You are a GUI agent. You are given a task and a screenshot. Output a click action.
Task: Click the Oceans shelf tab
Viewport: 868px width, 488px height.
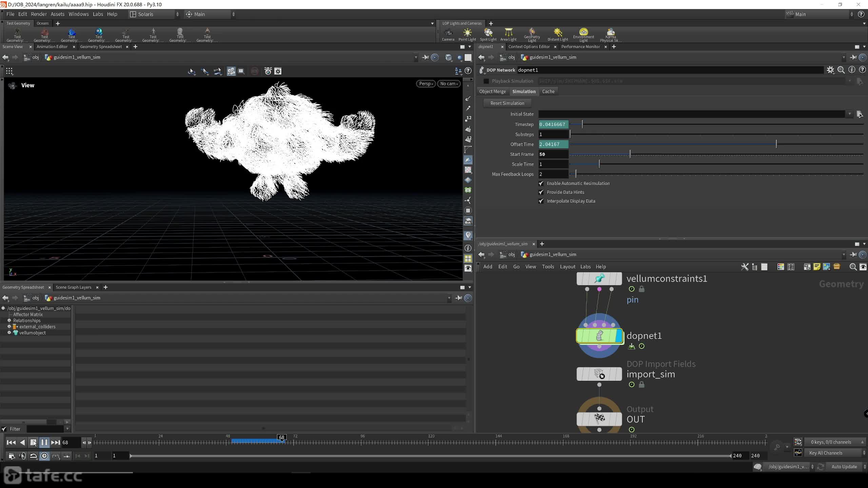click(x=43, y=23)
